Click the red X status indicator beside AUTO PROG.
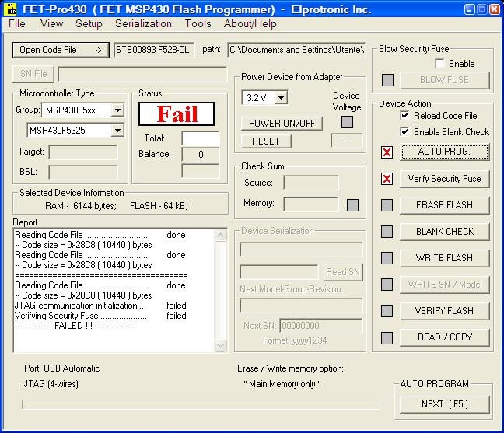Image resolution: width=504 pixels, height=433 pixels. tap(387, 152)
